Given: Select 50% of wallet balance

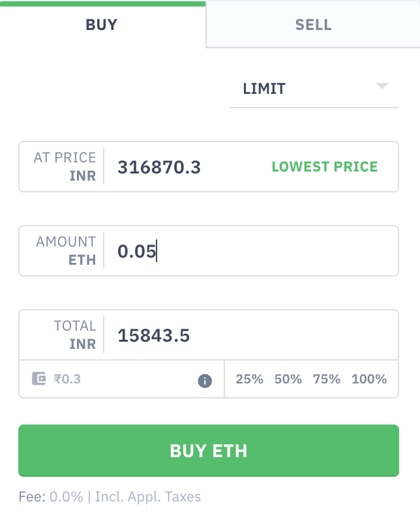Looking at the screenshot, I should 288,379.
